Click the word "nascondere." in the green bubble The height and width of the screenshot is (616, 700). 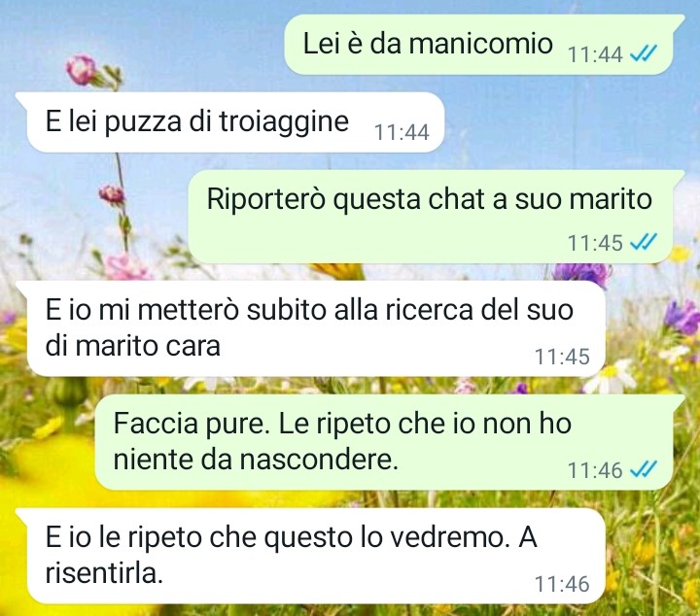point(319,460)
